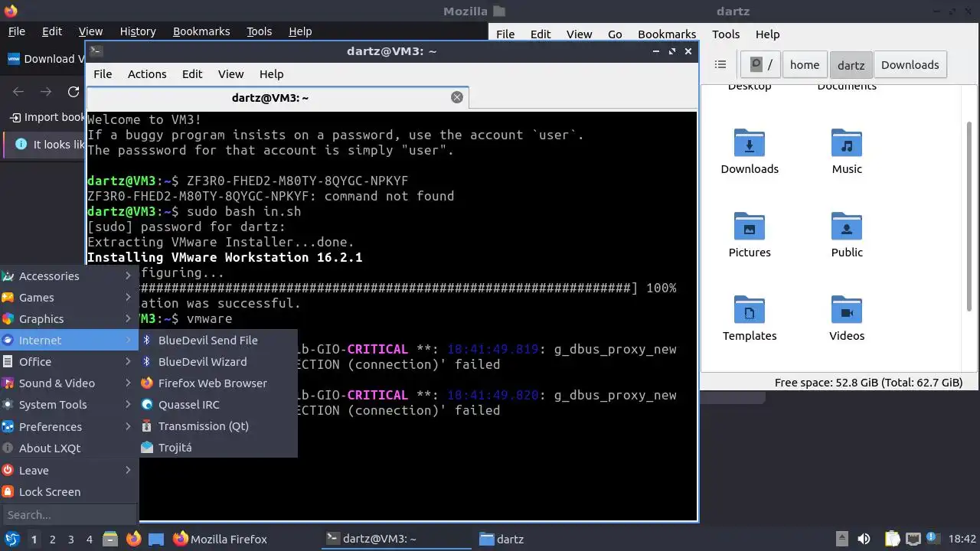The height and width of the screenshot is (551, 980).
Task: Click the show desktop icon in panel
Action: click(x=156, y=539)
